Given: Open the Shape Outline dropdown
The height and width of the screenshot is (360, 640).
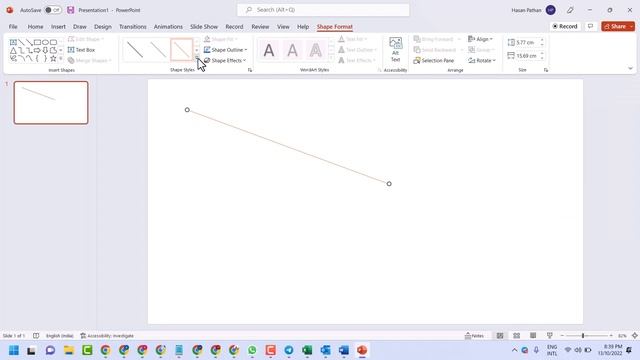Looking at the screenshot, I should [226, 50].
